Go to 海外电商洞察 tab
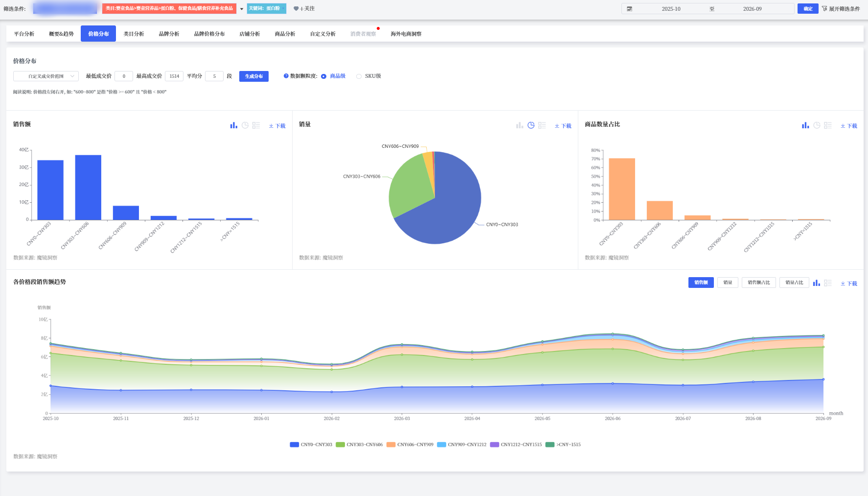The height and width of the screenshot is (496, 868). click(406, 34)
